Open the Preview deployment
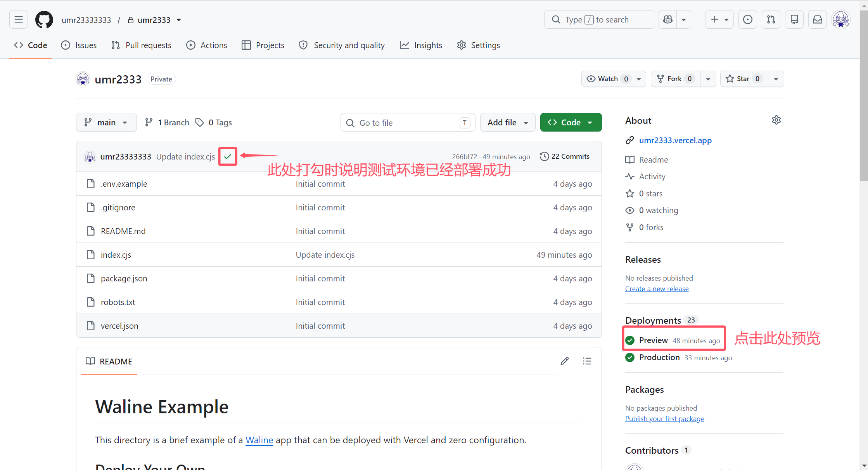This screenshot has width=868, height=470. point(654,340)
